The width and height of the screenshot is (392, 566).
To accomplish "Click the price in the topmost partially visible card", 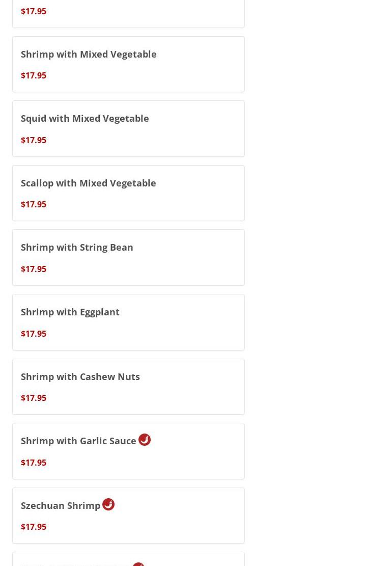I will coord(34,11).
